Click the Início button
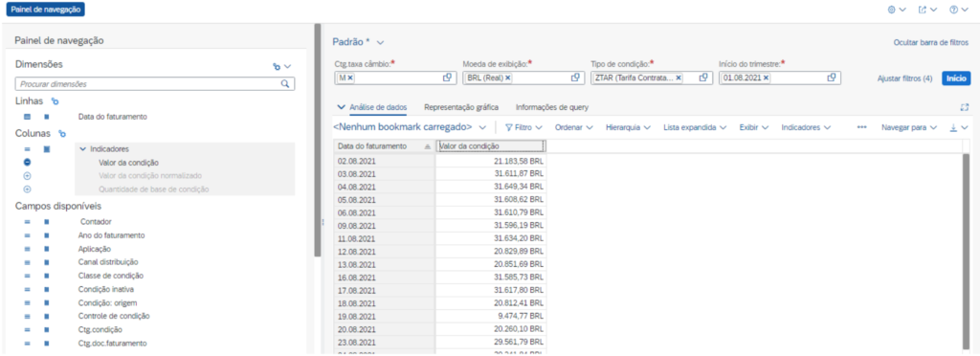The height and width of the screenshot is (356, 980). point(956,78)
